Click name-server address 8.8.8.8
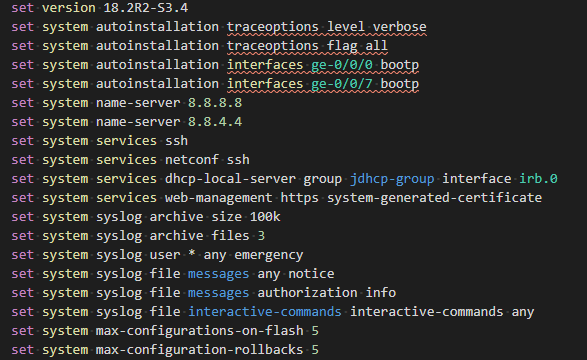 (x=215, y=103)
